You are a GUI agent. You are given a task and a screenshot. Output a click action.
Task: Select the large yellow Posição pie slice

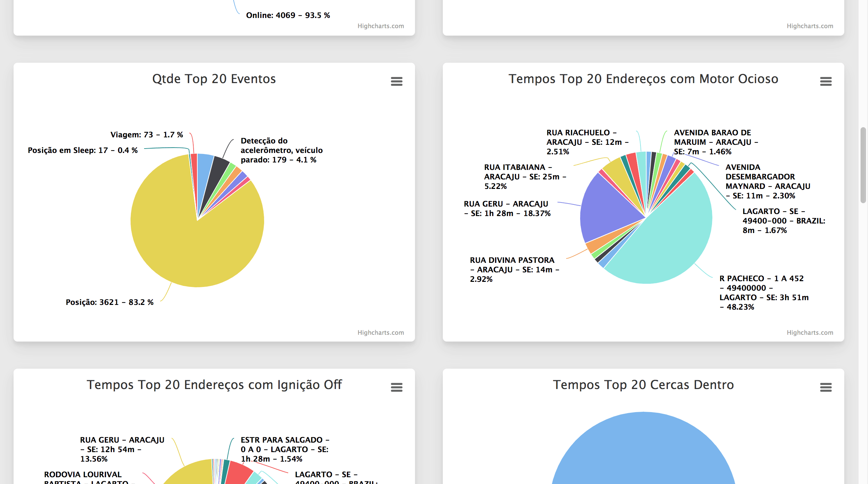pyautogui.click(x=190, y=244)
